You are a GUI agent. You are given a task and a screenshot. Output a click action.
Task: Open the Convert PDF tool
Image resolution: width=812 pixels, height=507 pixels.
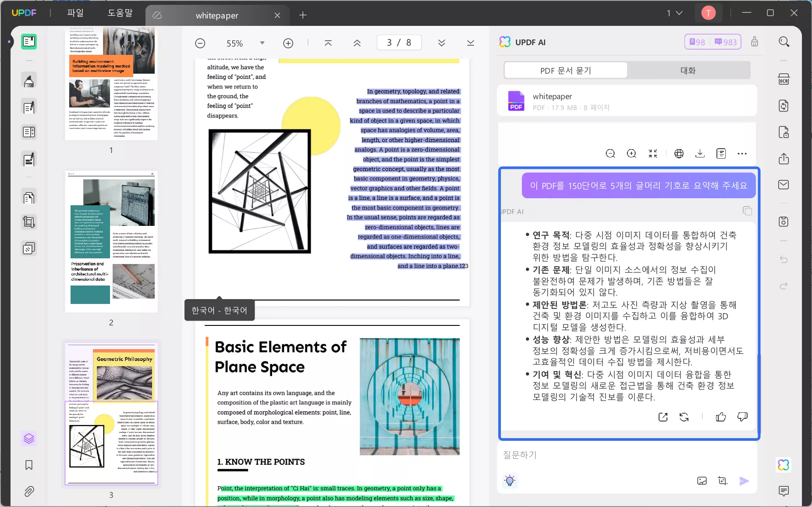click(784, 106)
